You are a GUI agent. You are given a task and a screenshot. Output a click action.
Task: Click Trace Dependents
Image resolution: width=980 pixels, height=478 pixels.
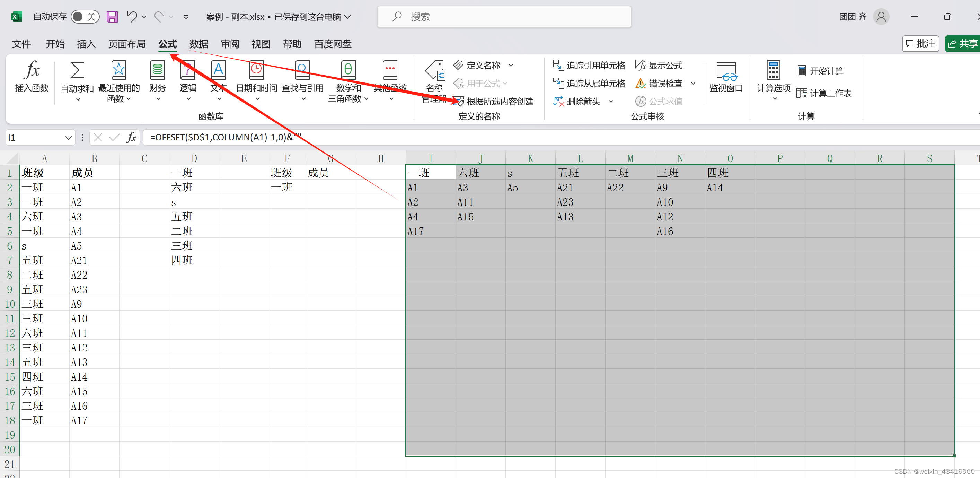[x=589, y=83]
